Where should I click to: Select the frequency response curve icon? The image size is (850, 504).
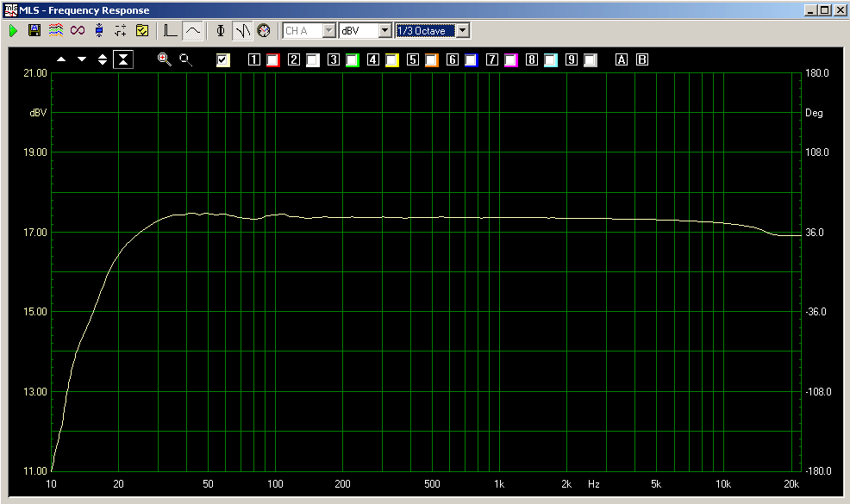click(x=192, y=31)
